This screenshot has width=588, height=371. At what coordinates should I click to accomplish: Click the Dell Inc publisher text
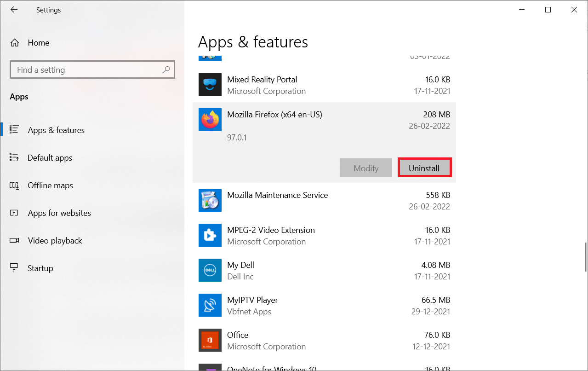click(x=240, y=277)
